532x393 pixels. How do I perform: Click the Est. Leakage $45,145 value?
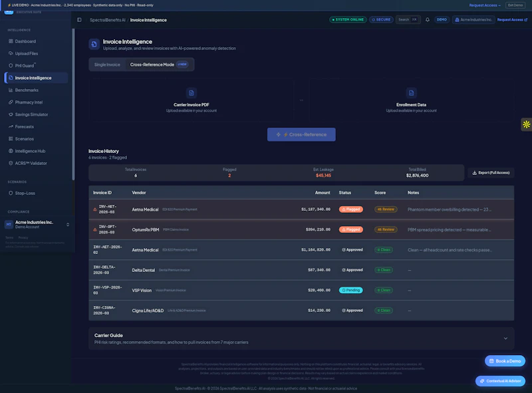coord(323,176)
